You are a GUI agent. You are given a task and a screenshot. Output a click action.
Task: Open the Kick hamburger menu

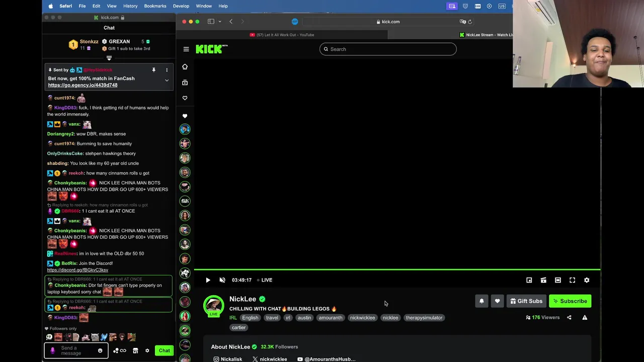click(x=186, y=49)
